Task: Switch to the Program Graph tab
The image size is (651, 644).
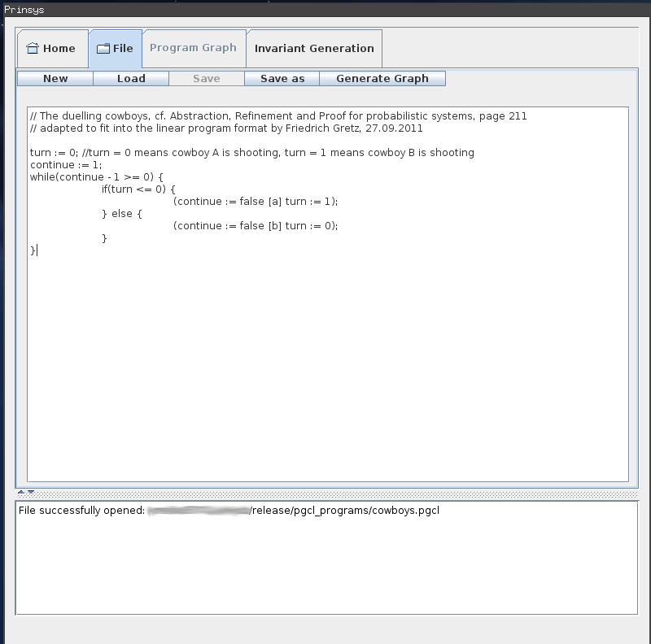Action: (194, 47)
